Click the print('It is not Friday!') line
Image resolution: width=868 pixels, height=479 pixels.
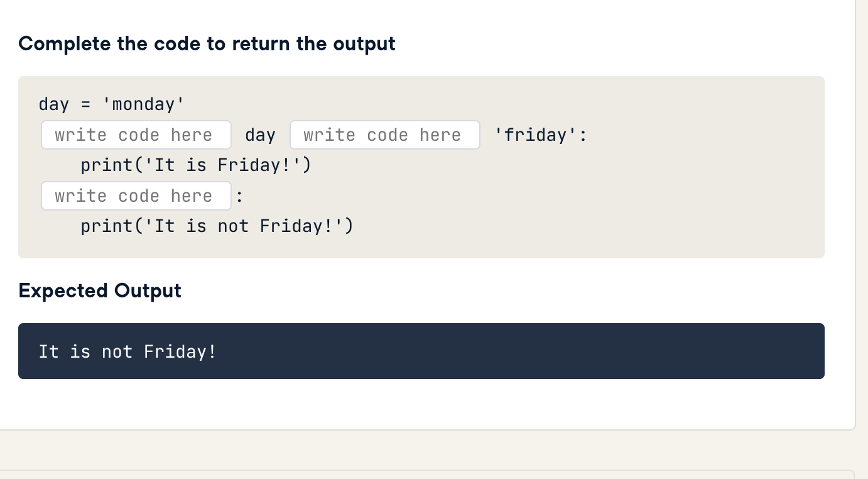[x=217, y=226]
